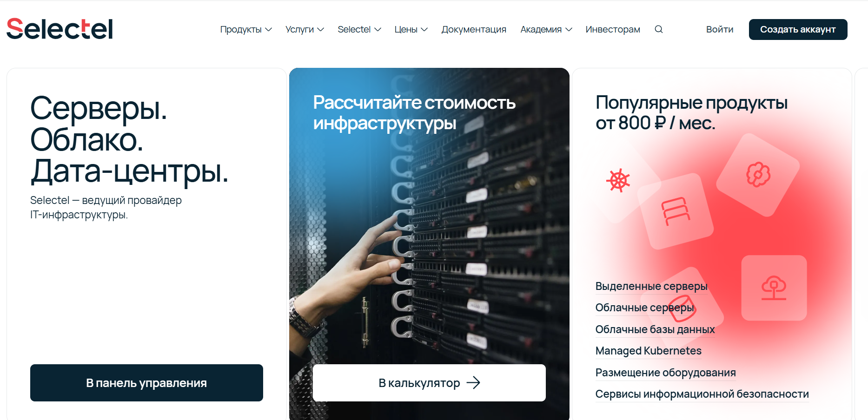Screen dimensions: 868x420
Task: Expand the Selectel menu chevron
Action: [378, 29]
